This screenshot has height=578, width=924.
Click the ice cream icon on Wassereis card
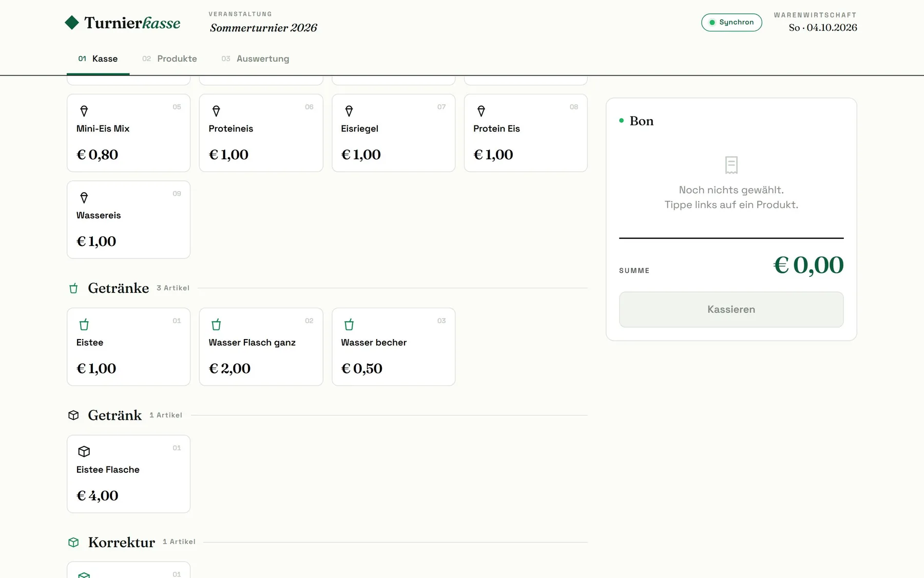point(84,198)
